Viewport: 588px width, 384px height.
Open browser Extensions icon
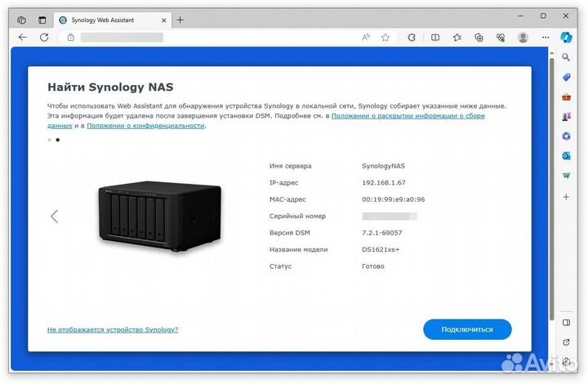tap(412, 37)
